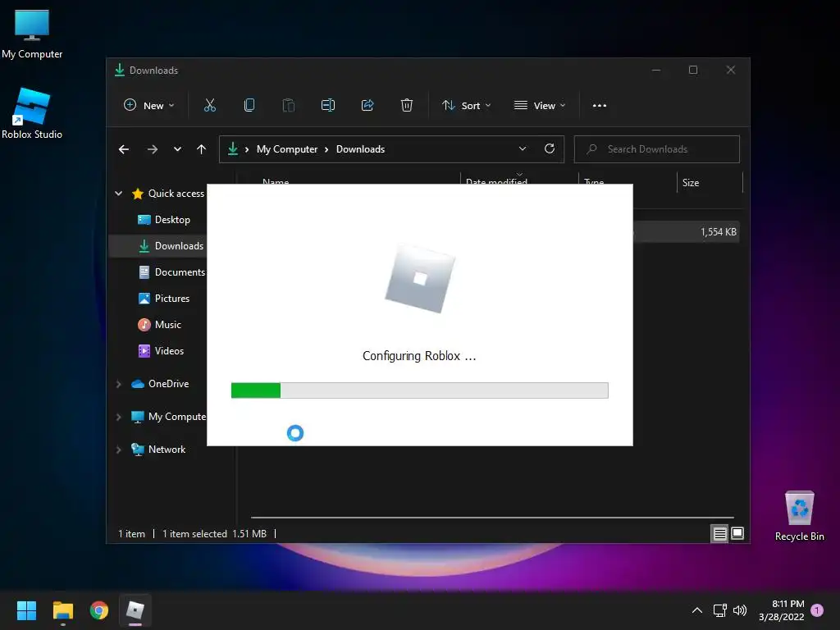Open the clock showing 8:11 PM
This screenshot has height=630, width=840.
click(x=782, y=610)
